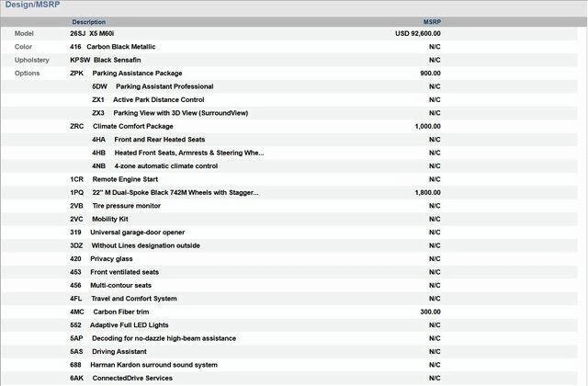Select the 26SJ X5 M60i model row
This screenshot has height=386, width=588.
click(x=99, y=33)
